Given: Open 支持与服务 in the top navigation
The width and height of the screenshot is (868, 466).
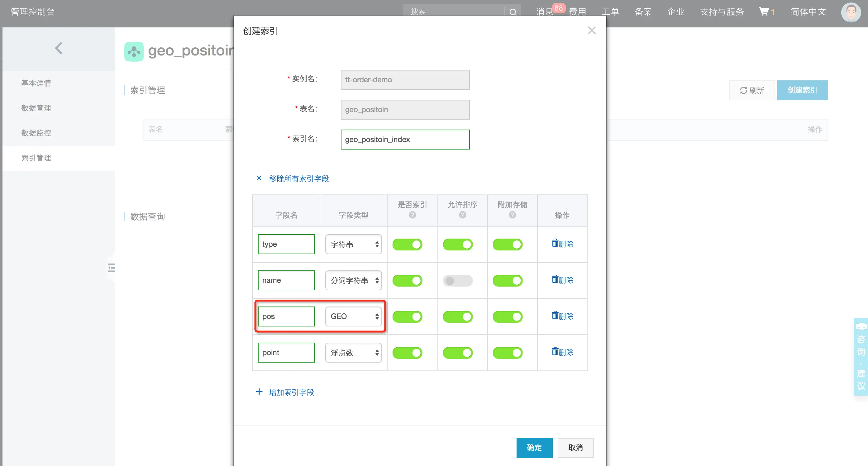Looking at the screenshot, I should pyautogui.click(x=722, y=12).
